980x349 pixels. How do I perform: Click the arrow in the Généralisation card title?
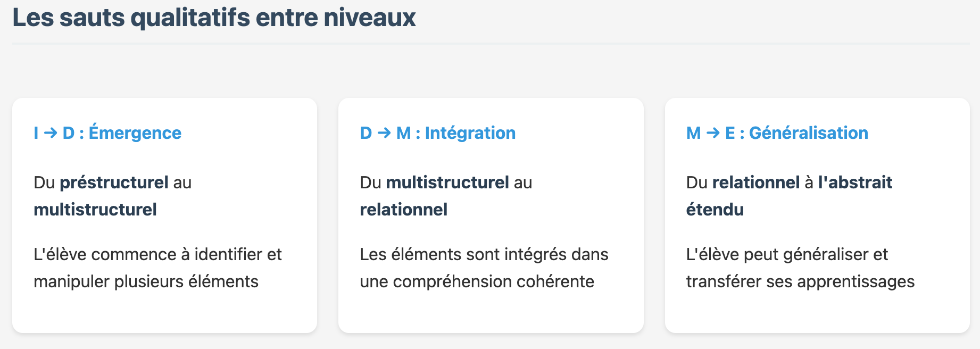tap(713, 133)
